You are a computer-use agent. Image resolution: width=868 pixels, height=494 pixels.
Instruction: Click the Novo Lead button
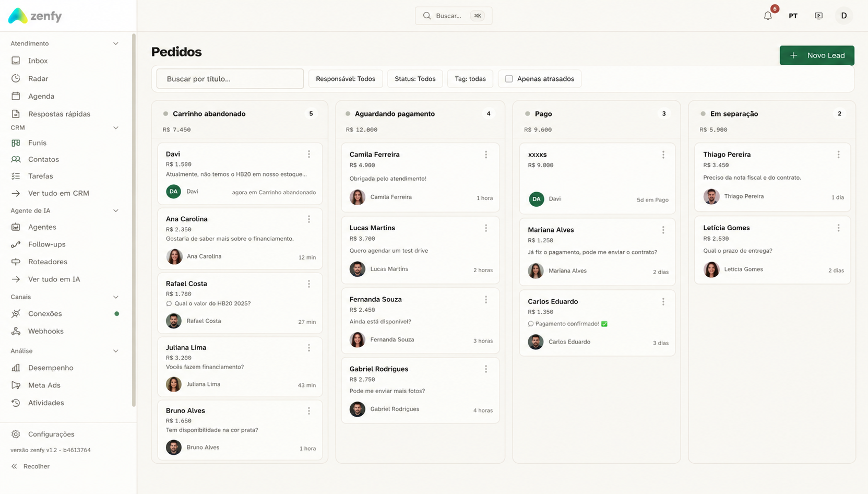(817, 55)
